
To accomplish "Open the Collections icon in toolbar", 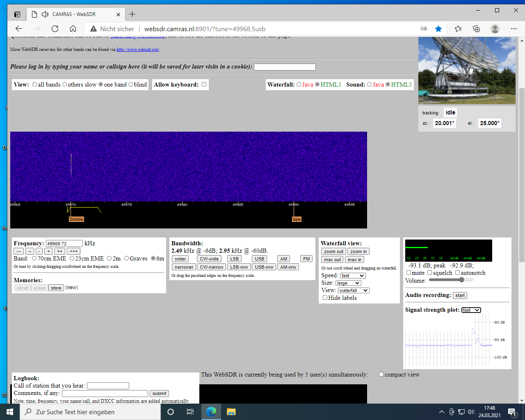I will tap(476, 29).
